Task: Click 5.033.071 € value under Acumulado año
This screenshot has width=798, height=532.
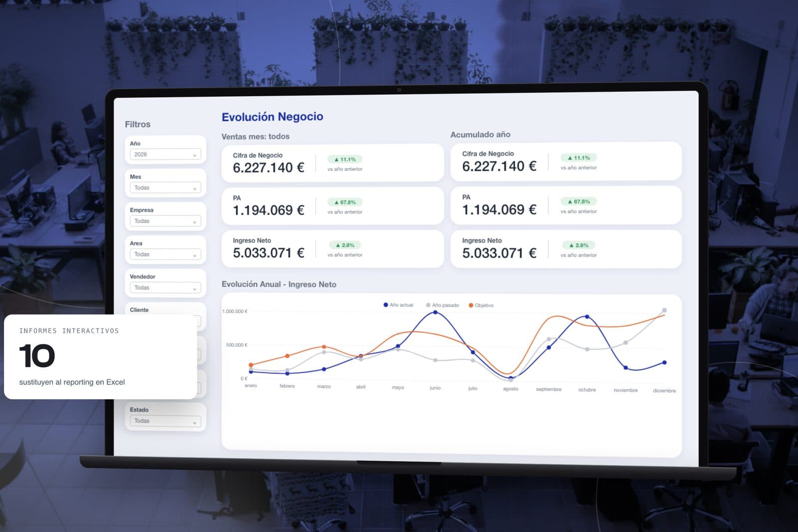Action: tap(499, 253)
